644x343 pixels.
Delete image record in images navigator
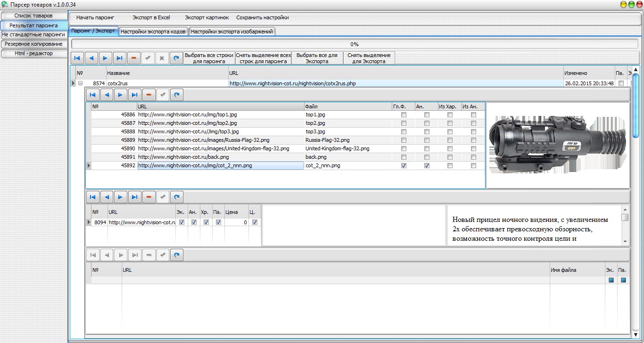point(149,95)
